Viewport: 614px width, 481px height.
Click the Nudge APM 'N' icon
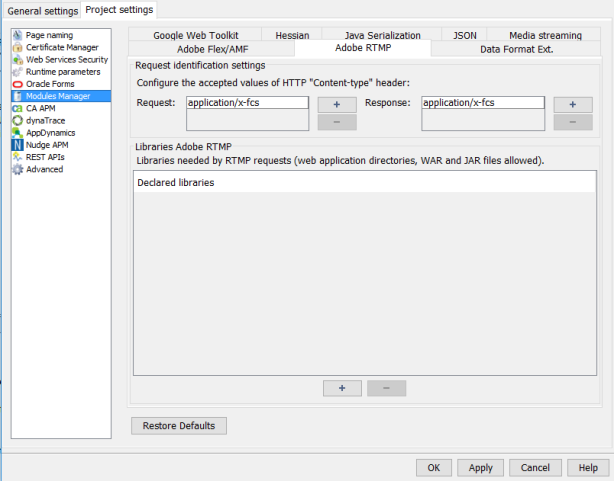pos(18,145)
